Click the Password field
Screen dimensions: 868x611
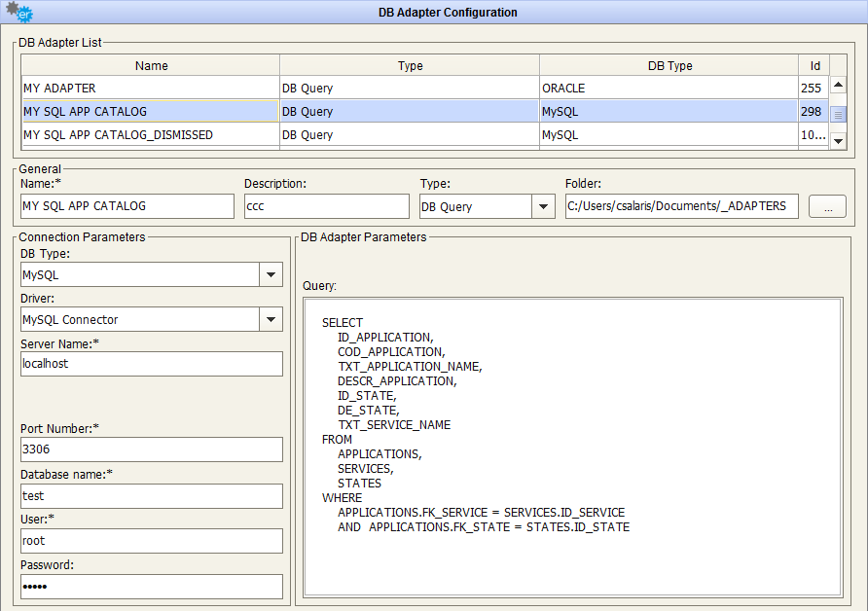click(x=151, y=587)
